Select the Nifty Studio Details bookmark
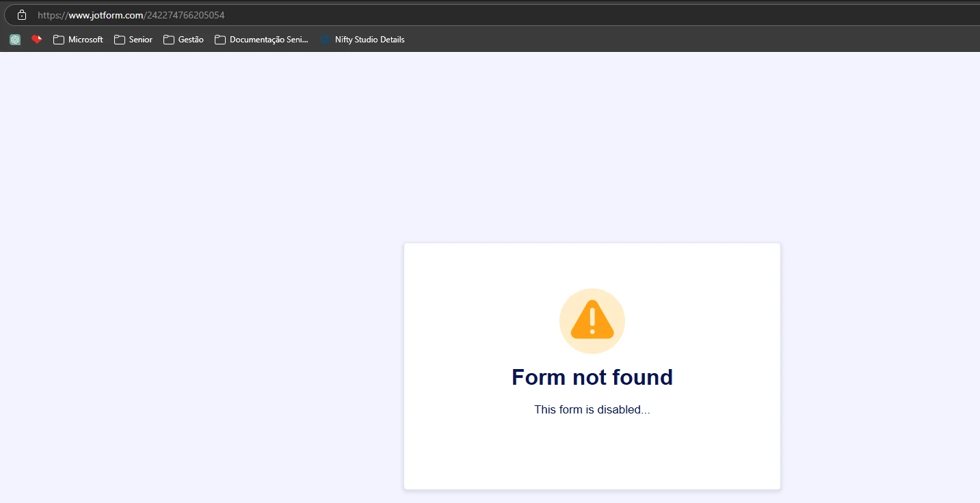Image resolution: width=980 pixels, height=503 pixels. [x=362, y=40]
